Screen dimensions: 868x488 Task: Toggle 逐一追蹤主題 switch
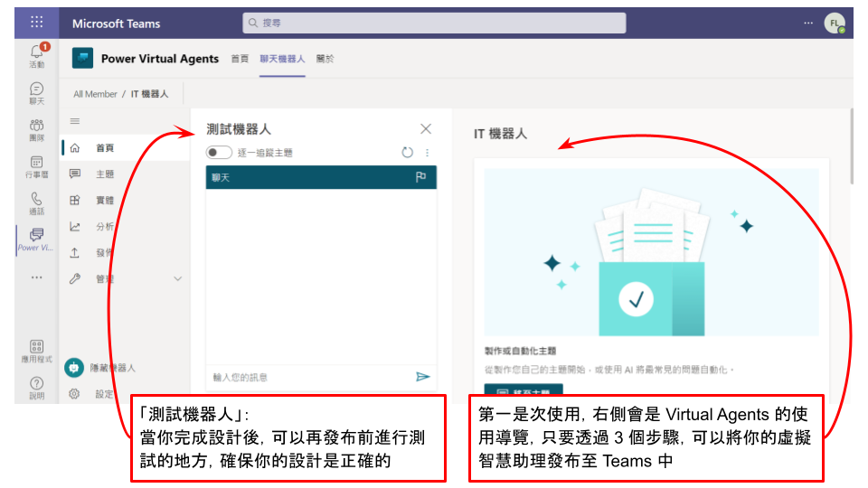pos(219,152)
